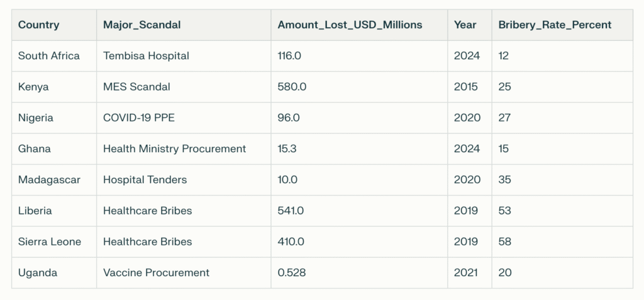
Task: Click the Madagascar country cell
Action: 49,180
